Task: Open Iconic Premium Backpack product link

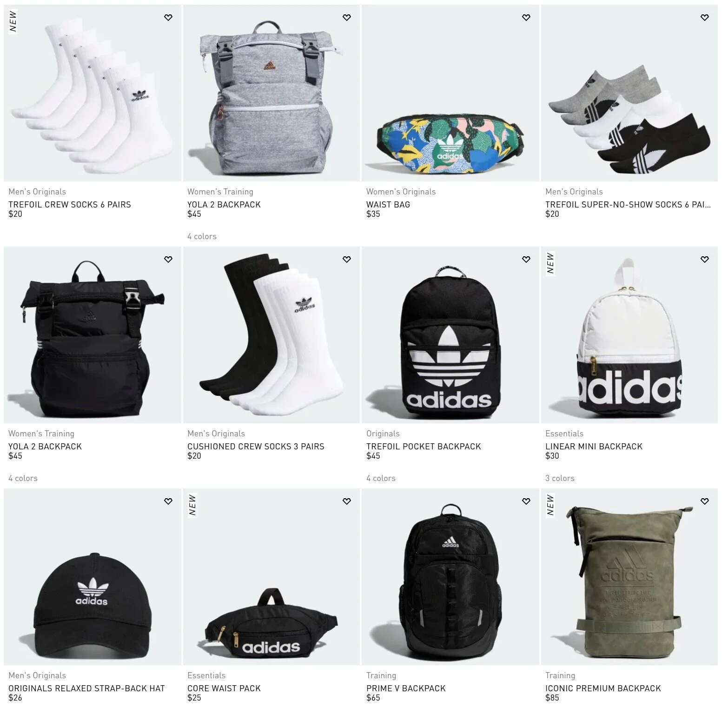Action: pos(603,688)
